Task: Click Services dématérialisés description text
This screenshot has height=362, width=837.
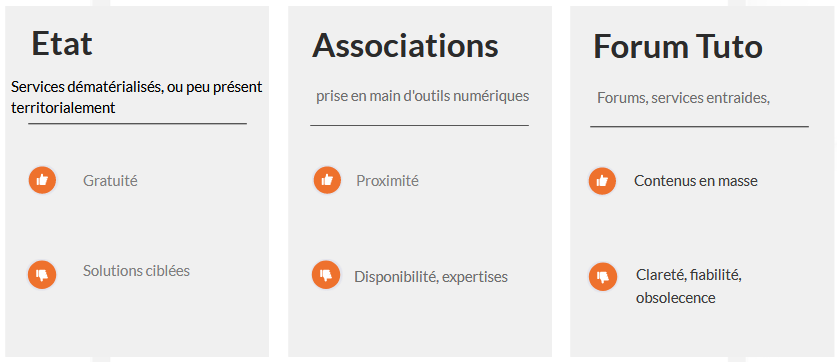Action: click(x=137, y=97)
